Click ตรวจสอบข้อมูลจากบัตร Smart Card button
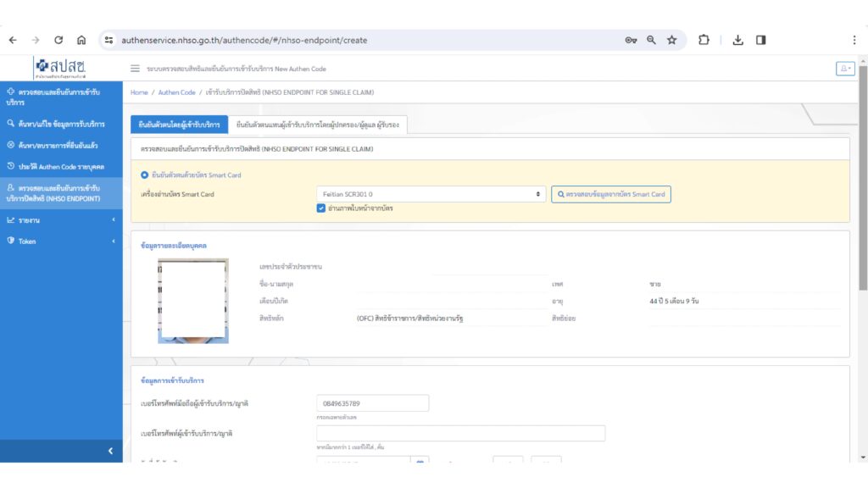Viewport: 868px width, 488px height. click(x=610, y=194)
